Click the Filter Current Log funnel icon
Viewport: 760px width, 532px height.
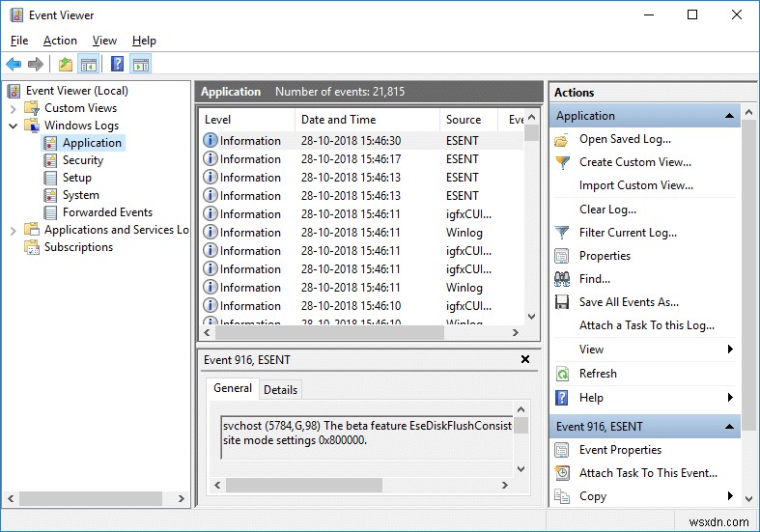tap(562, 233)
